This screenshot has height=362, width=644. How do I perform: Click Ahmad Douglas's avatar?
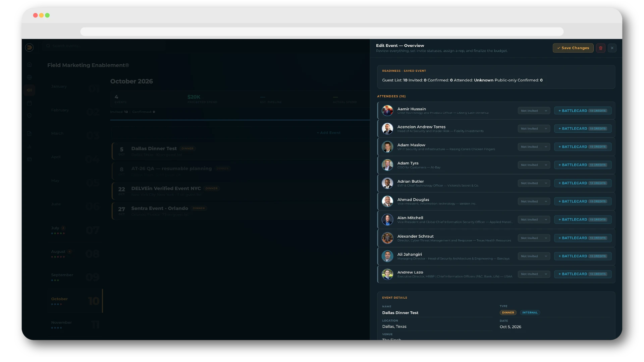pyautogui.click(x=387, y=201)
